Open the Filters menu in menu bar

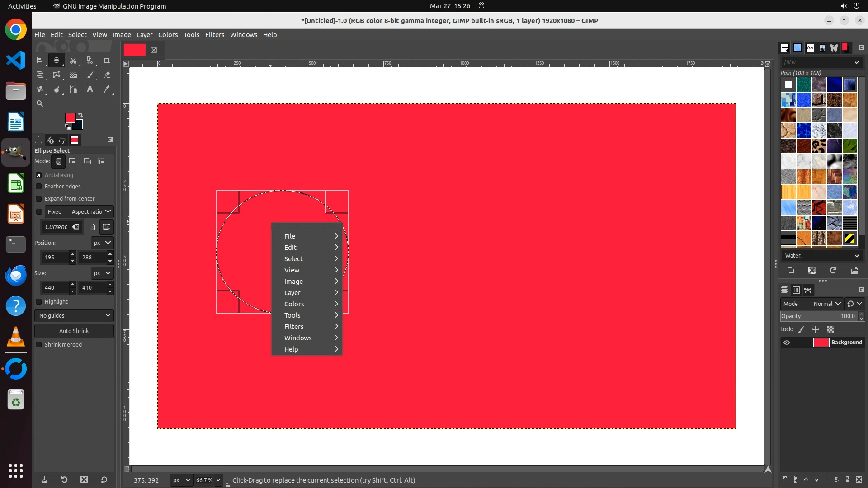214,35
